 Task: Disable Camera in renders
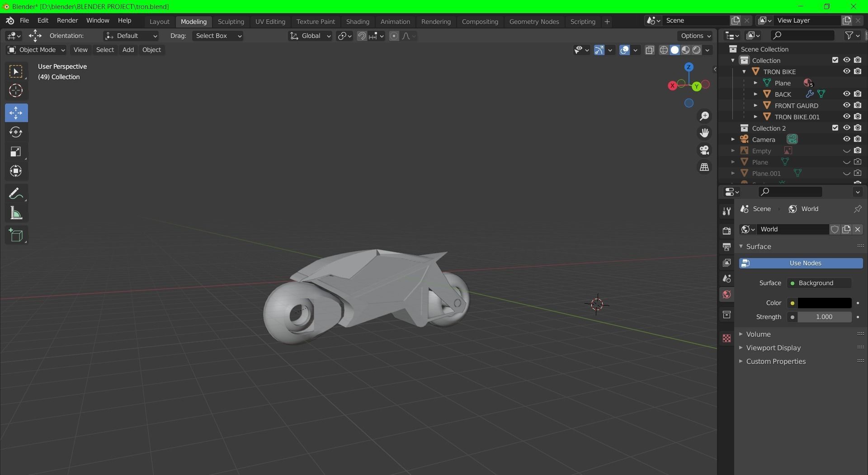[858, 139]
